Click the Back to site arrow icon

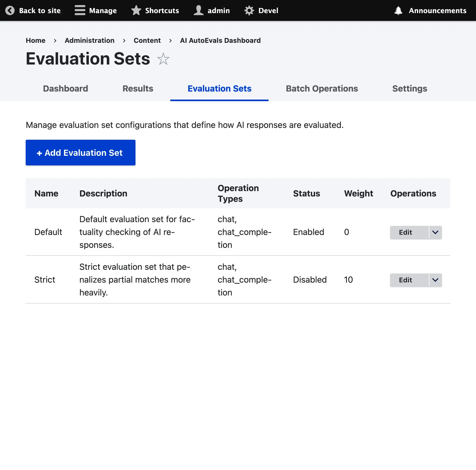(10, 10)
